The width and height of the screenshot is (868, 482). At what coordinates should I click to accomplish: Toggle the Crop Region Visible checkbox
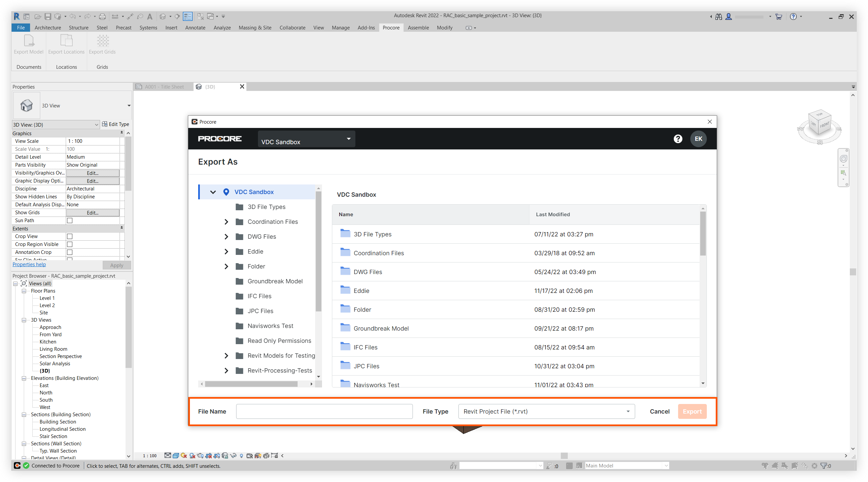point(70,244)
